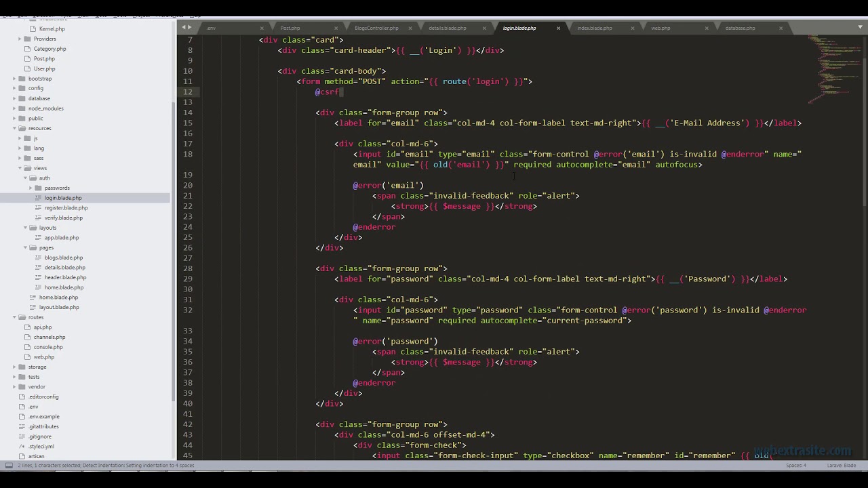Expand the sass folder arrow
The height and width of the screenshot is (488, 868).
20,158
